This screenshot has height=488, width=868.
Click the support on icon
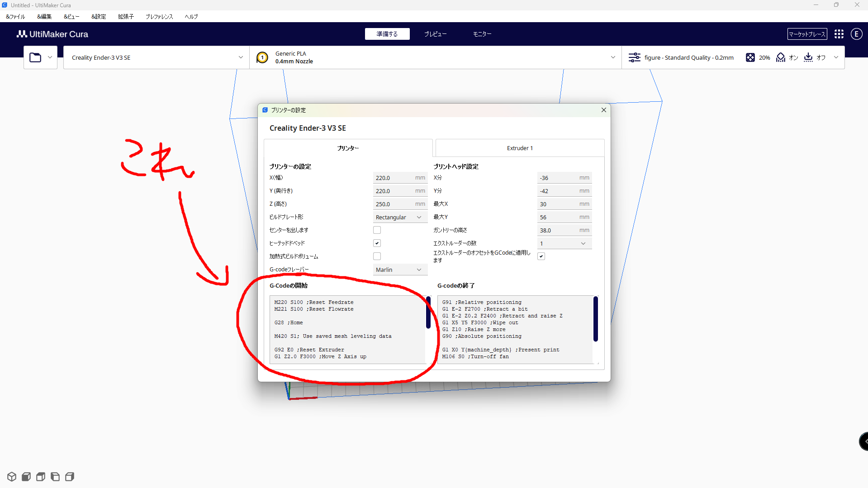[x=781, y=57]
